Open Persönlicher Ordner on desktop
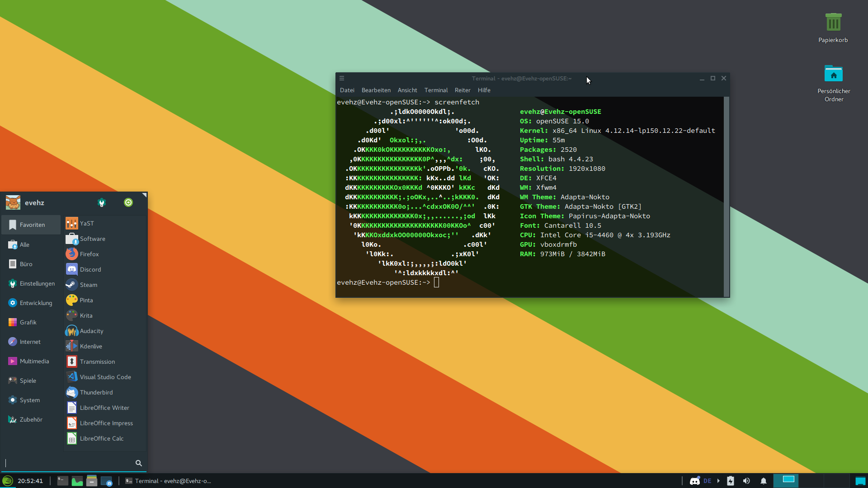Viewport: 868px width, 488px height. point(834,83)
